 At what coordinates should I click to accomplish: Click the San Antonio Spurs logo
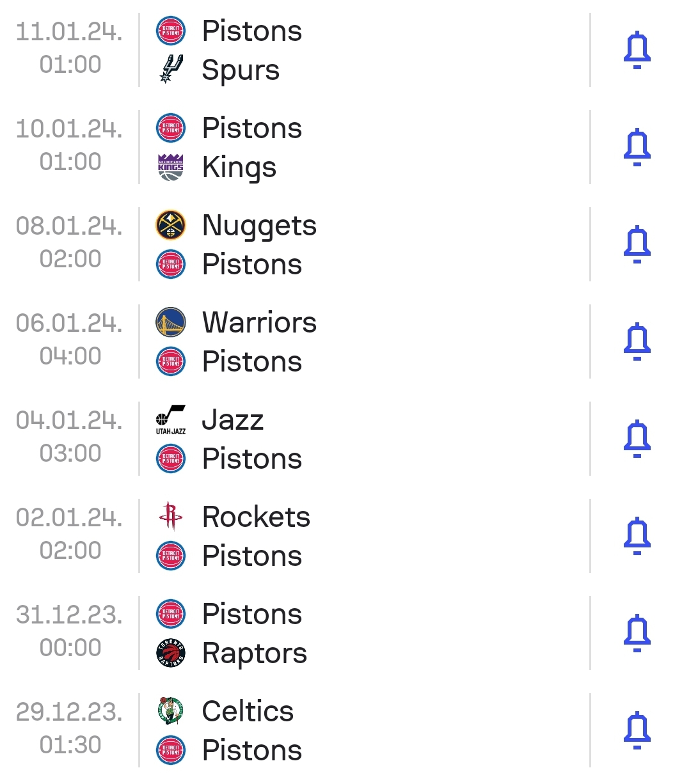[x=171, y=69]
